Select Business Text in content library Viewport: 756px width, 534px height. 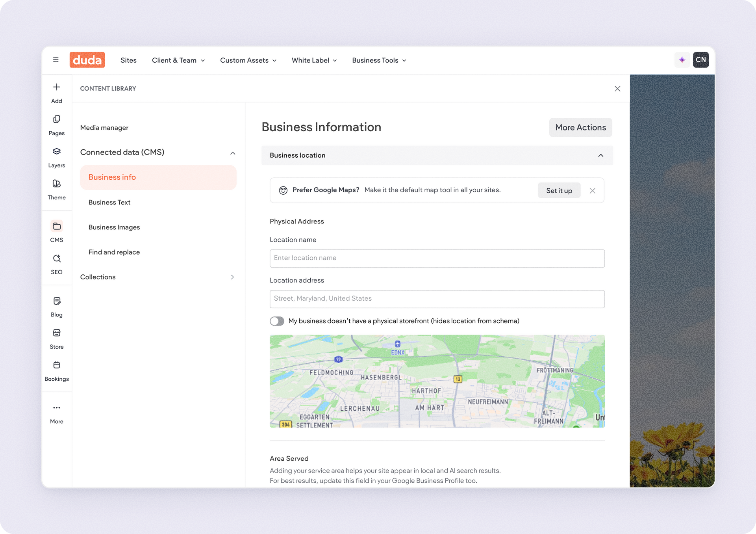coord(109,202)
